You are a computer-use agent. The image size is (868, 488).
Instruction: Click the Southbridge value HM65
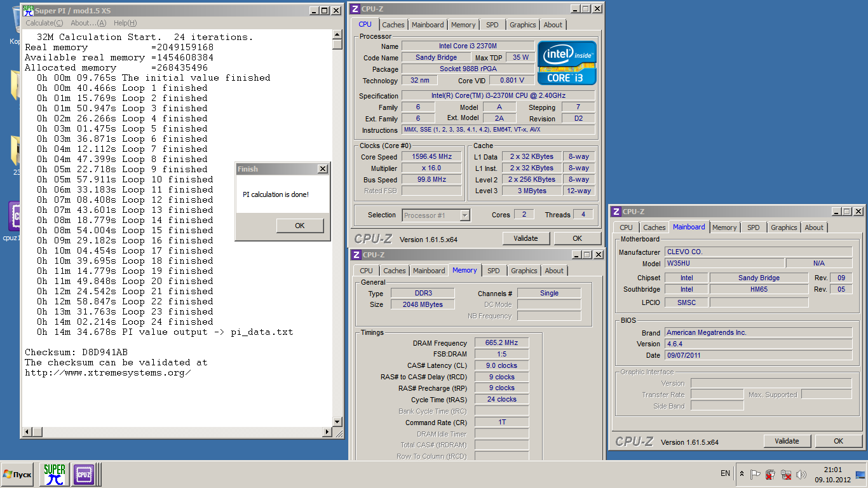point(759,289)
